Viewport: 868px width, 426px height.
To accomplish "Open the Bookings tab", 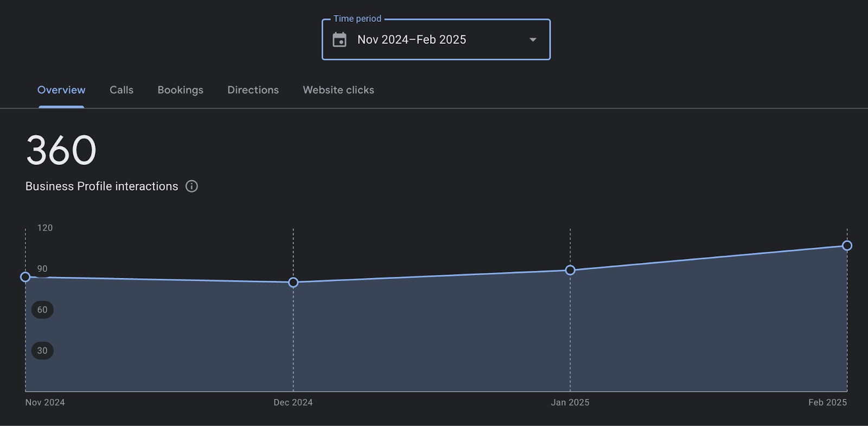I will pos(180,90).
